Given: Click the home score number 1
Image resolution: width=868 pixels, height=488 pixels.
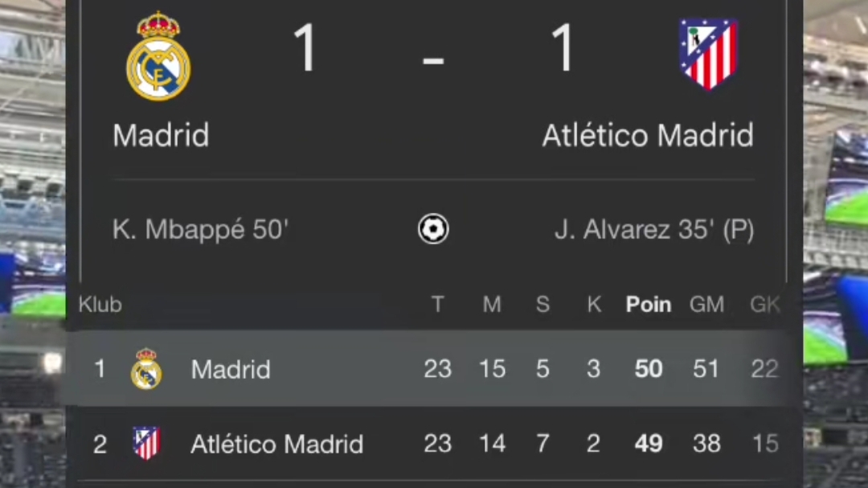Looking at the screenshot, I should [x=305, y=48].
